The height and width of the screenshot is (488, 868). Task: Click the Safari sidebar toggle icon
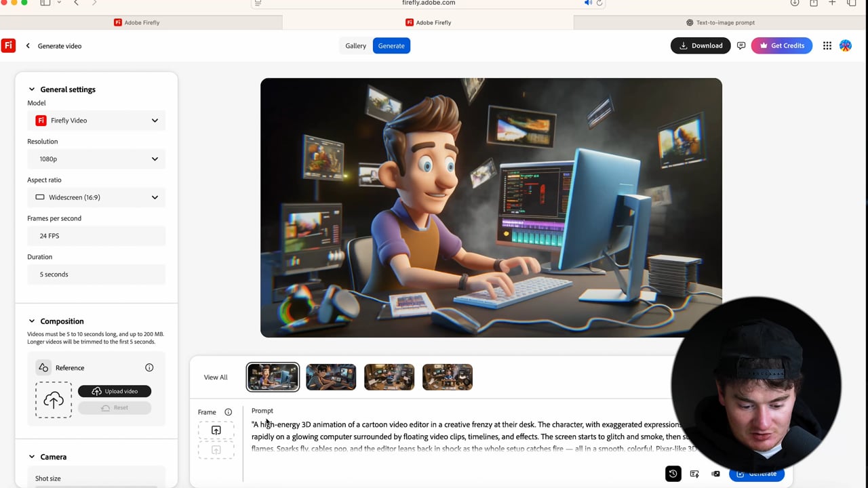pyautogui.click(x=45, y=3)
